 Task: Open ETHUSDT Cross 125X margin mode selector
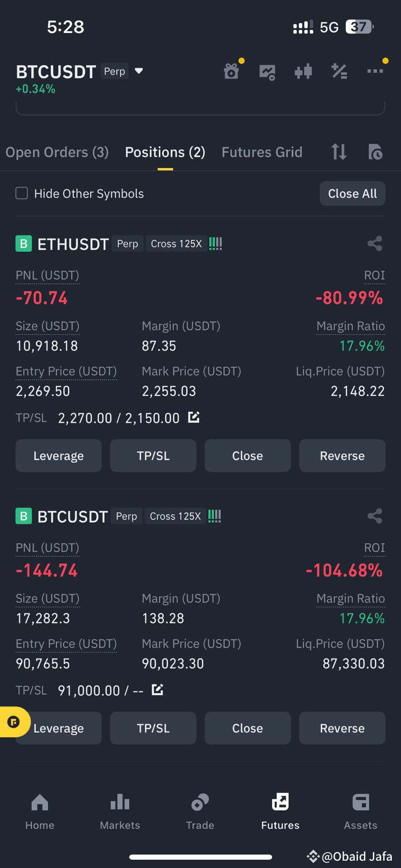click(x=176, y=244)
